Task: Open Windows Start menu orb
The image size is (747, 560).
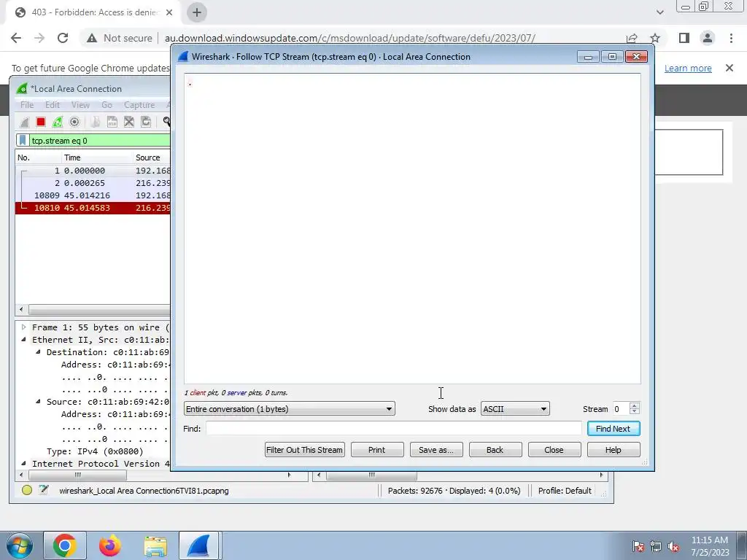Action: coord(19,545)
